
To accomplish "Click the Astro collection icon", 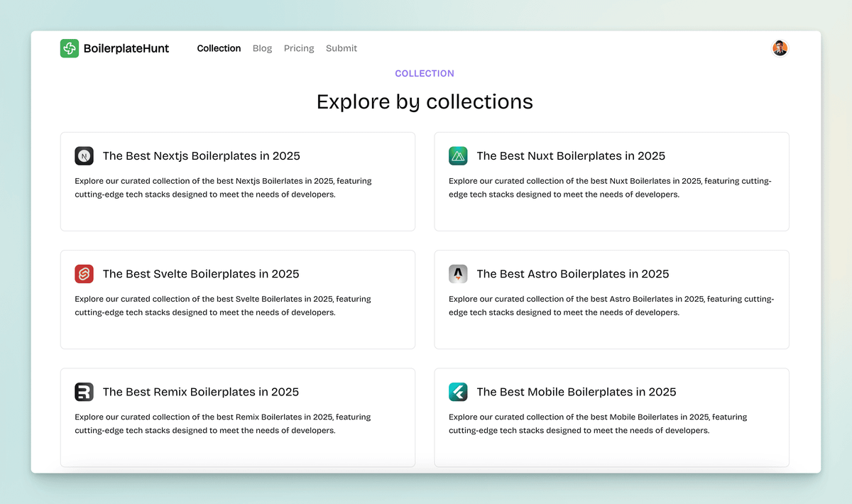I will click(x=458, y=274).
